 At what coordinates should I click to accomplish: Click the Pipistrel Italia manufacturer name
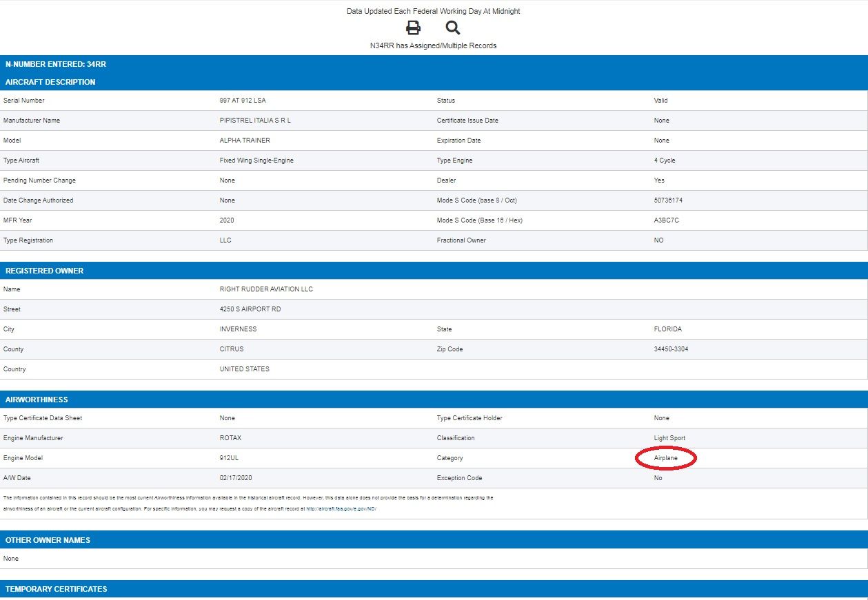click(x=255, y=121)
